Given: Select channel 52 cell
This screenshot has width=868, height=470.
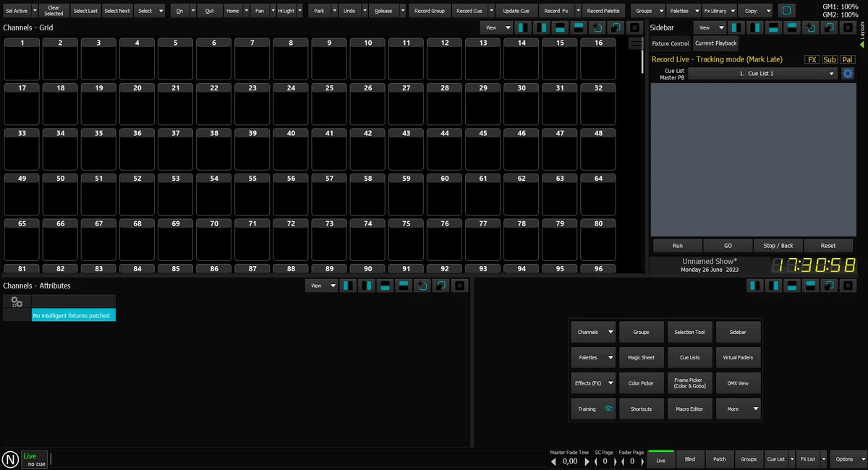Looking at the screenshot, I should (x=137, y=194).
